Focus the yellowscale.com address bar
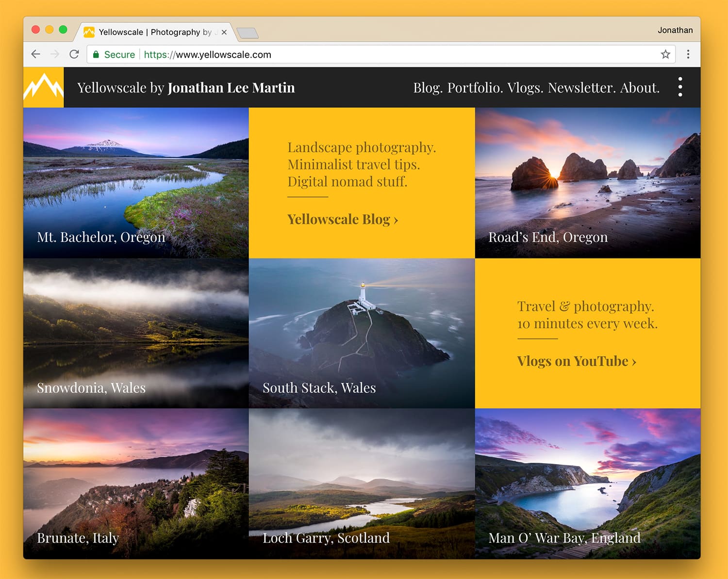Image resolution: width=728 pixels, height=579 pixels. coord(381,54)
